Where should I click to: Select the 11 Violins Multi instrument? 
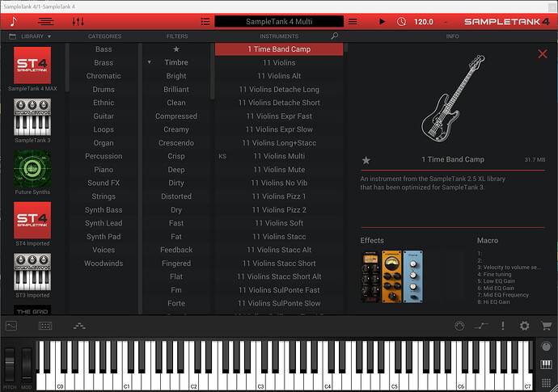pyautogui.click(x=279, y=156)
